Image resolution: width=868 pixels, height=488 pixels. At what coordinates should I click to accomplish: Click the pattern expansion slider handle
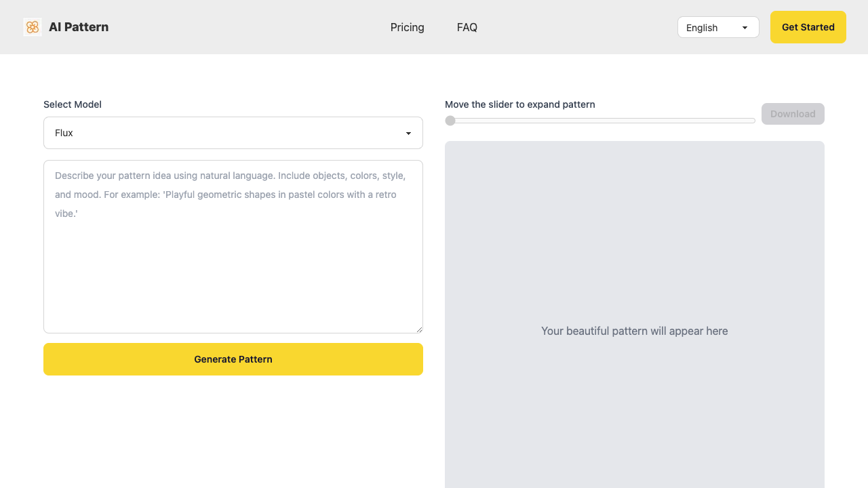(x=450, y=120)
